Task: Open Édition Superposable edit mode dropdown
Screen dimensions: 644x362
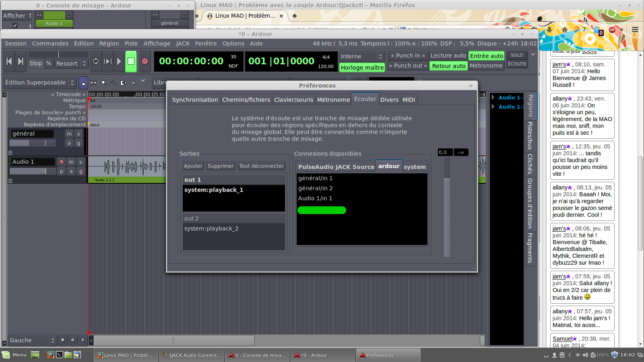Action: coord(39,82)
